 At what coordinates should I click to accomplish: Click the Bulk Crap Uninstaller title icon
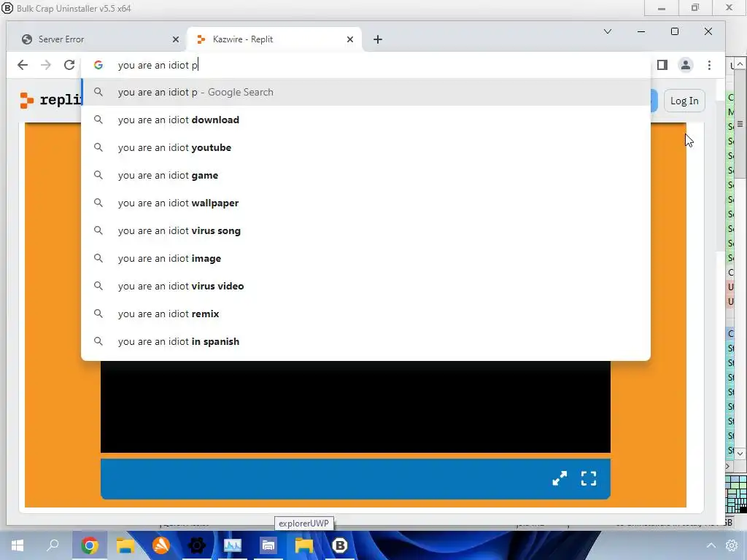7,8
